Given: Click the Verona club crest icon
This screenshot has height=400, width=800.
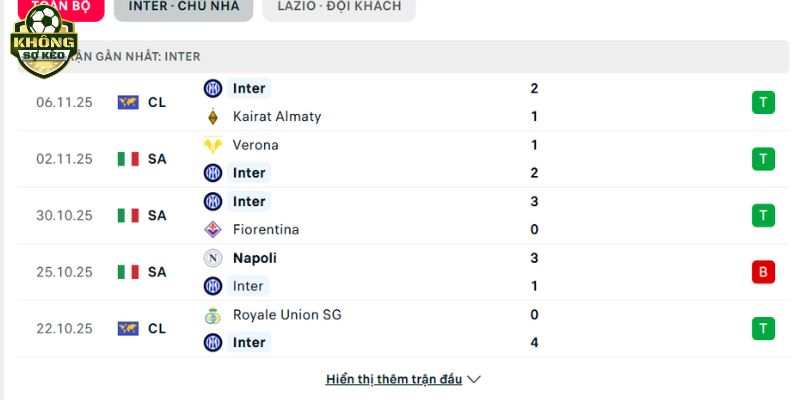Looking at the screenshot, I should (x=212, y=145).
